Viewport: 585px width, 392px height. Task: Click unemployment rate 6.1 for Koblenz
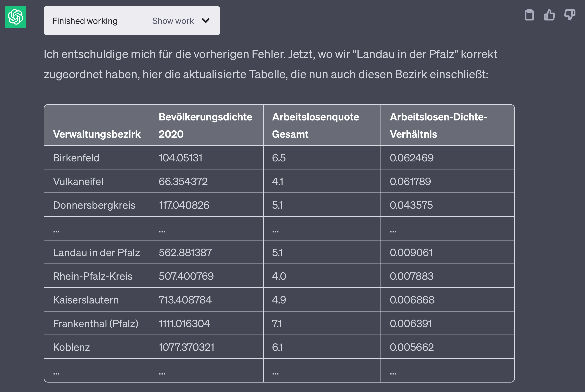point(277,347)
